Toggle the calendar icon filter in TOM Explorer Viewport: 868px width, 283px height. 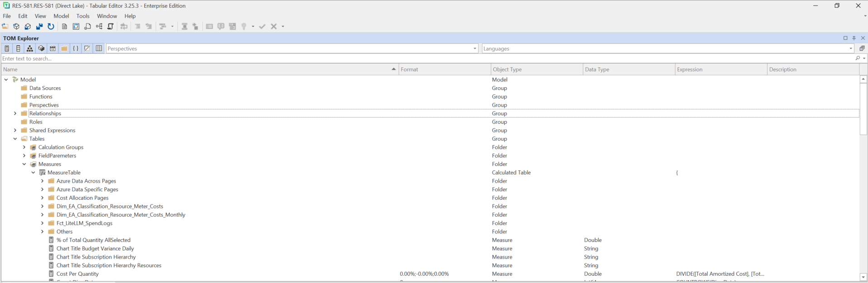click(x=53, y=48)
